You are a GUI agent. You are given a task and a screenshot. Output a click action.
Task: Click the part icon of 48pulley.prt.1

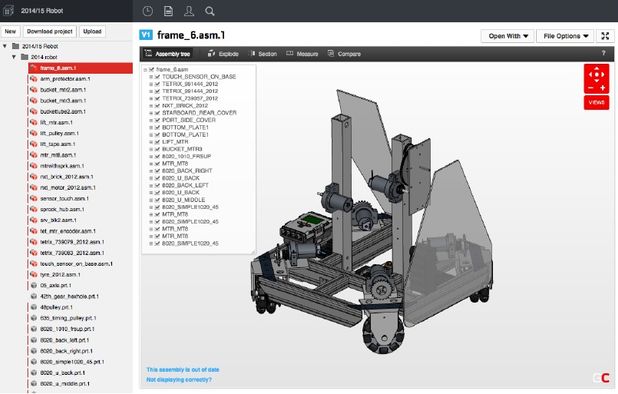click(34, 307)
